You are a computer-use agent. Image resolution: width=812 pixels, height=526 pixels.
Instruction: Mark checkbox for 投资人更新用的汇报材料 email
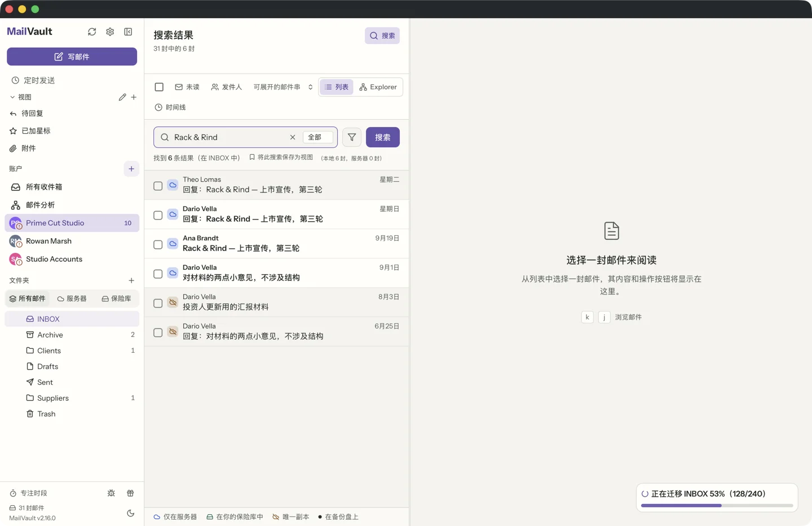point(158,303)
